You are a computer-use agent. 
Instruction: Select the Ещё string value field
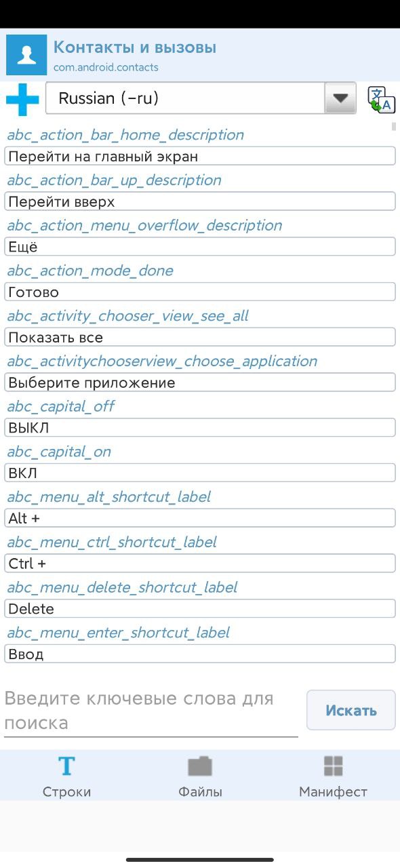[200, 247]
